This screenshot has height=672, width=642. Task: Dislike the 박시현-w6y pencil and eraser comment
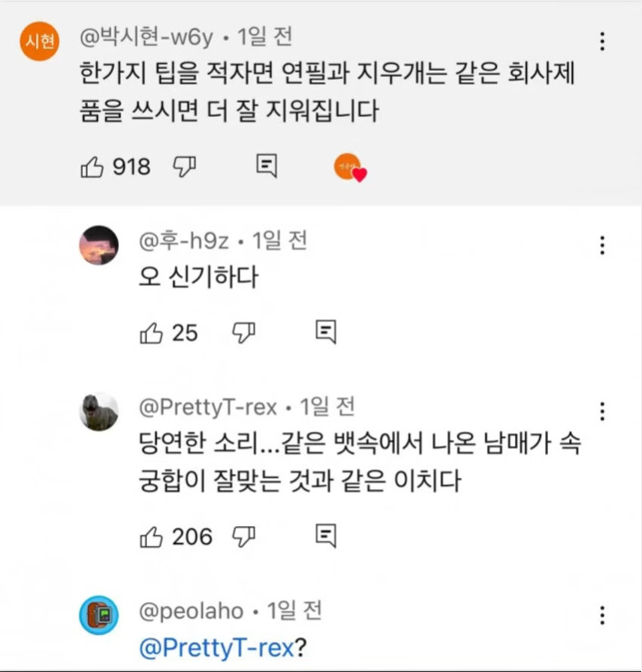click(x=185, y=167)
